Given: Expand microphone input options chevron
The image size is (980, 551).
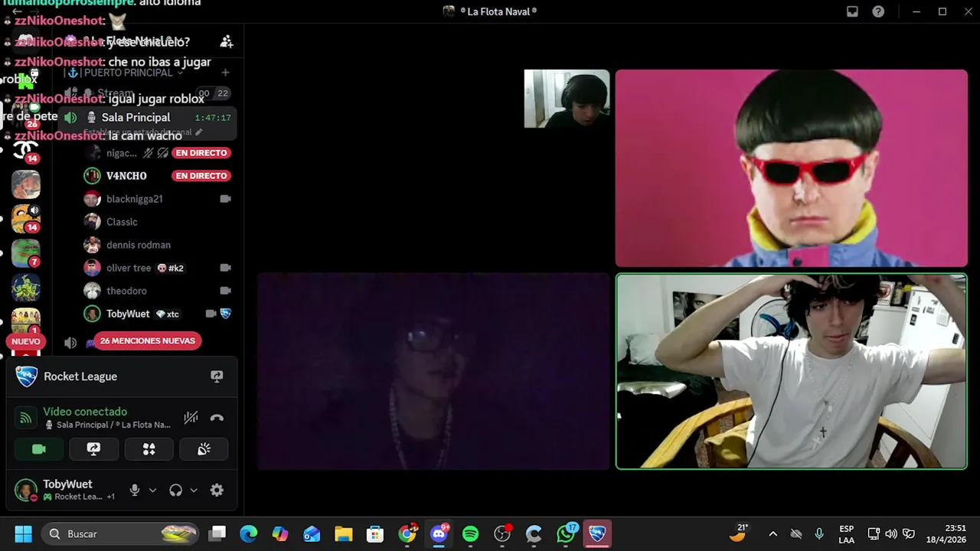Looking at the screenshot, I should pos(152,491).
